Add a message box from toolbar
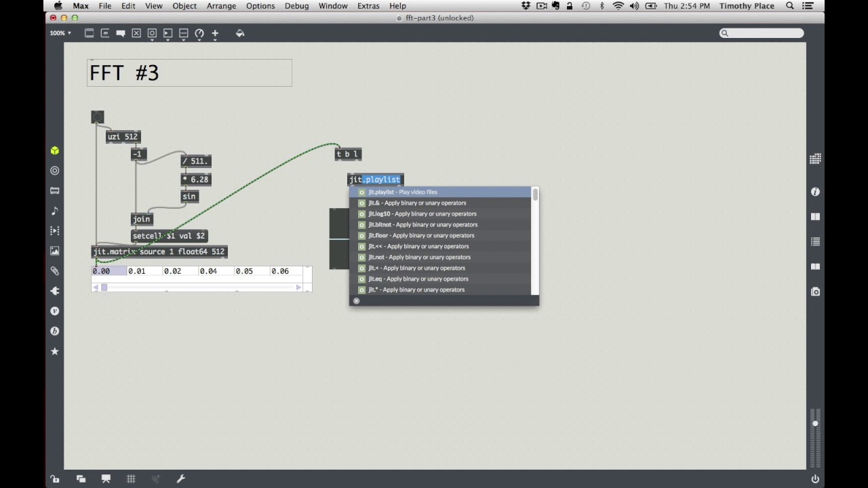 (x=105, y=33)
